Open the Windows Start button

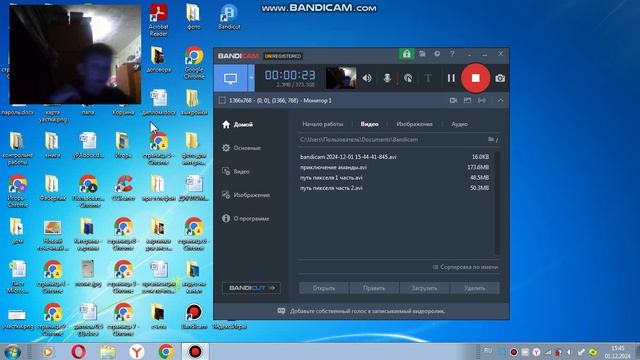12,351
